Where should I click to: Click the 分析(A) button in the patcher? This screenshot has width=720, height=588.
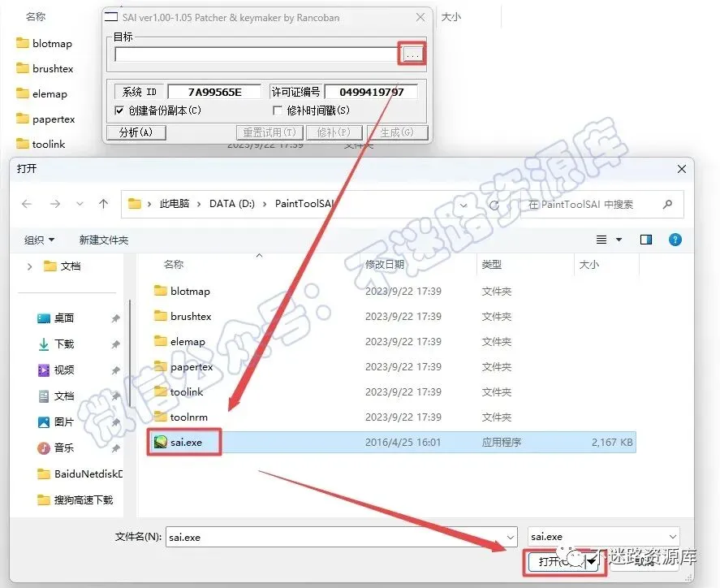[x=136, y=132]
